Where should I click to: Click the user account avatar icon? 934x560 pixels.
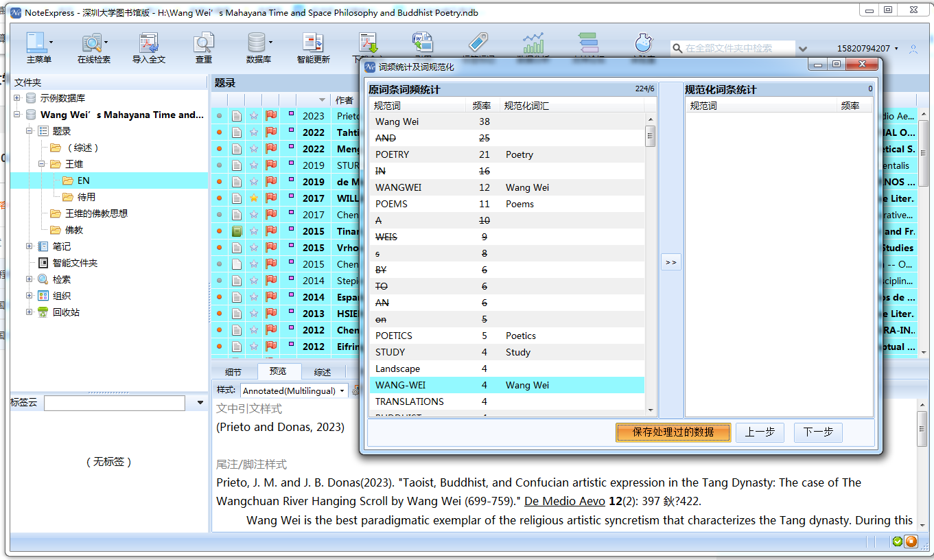point(913,49)
